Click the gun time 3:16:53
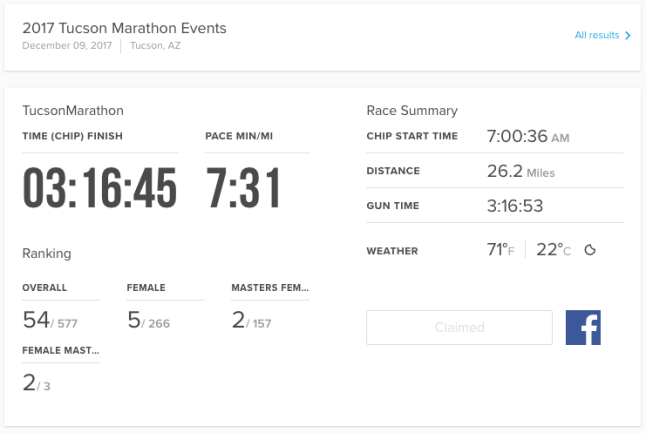 [x=515, y=206]
